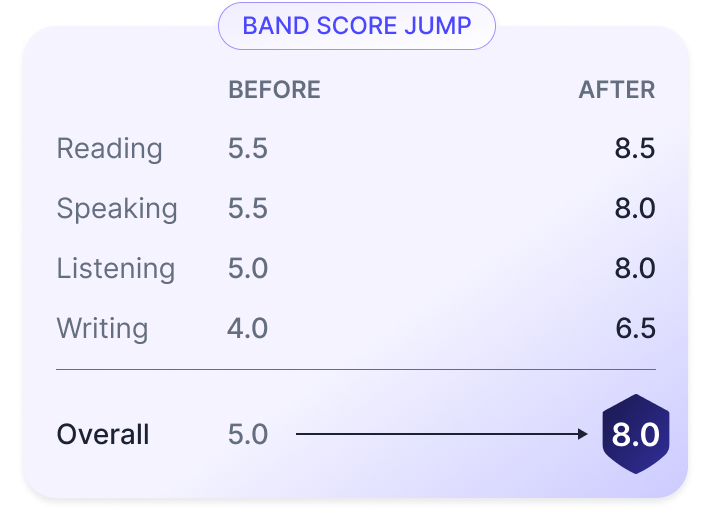Click the Reading after score 8.5

[x=634, y=149]
